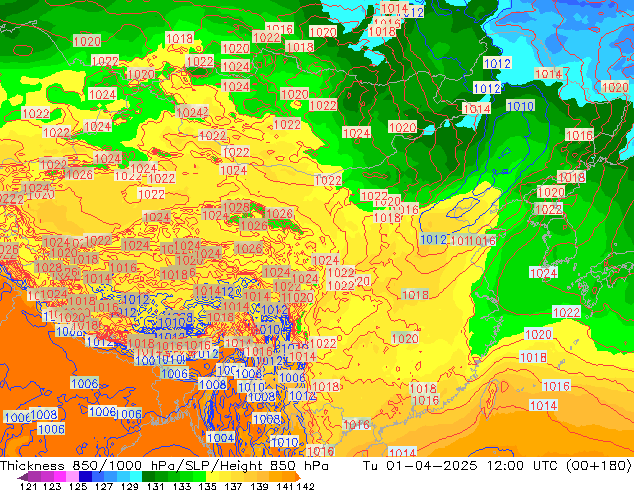634x490 pixels.
Task: Click the legend value 123
Action: [52, 486]
